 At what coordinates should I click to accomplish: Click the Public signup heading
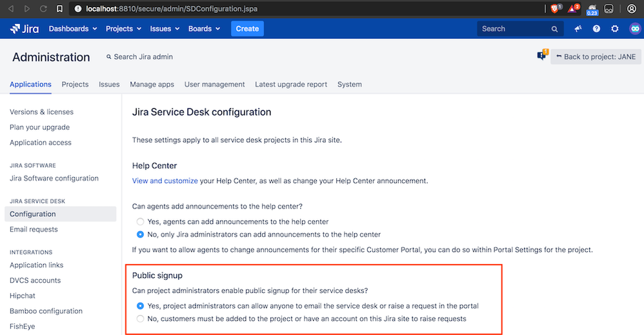click(x=157, y=276)
